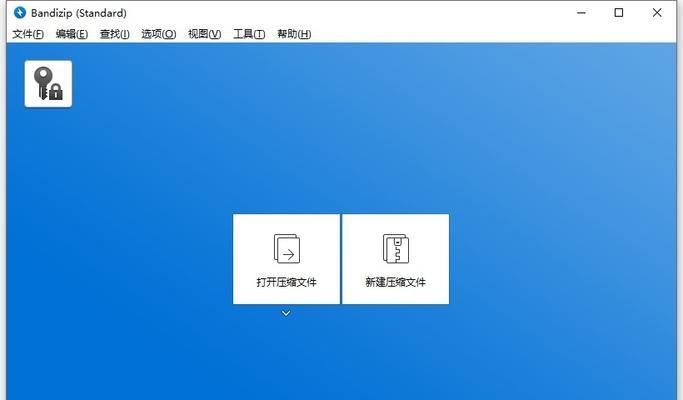The image size is (683, 400).
Task: Open the 编辑(E) menu
Action: (x=72, y=34)
